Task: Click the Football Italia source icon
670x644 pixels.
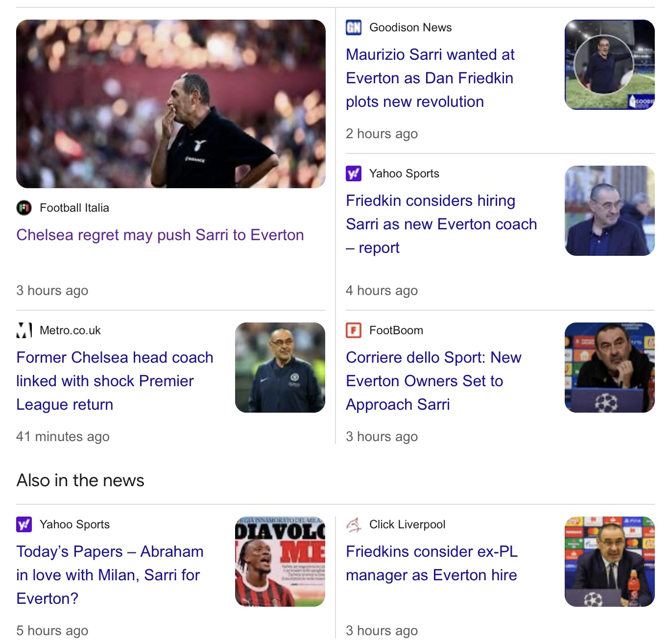Action: coord(24,208)
